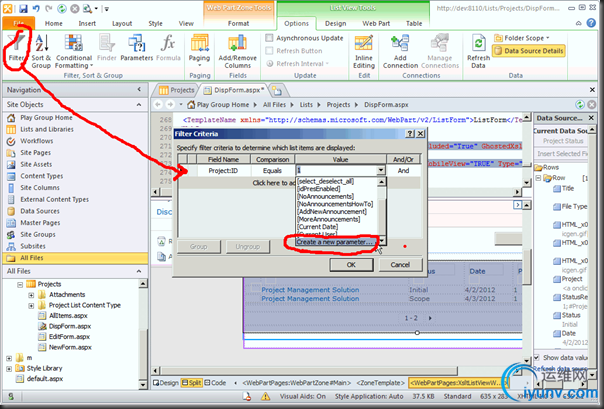Select 'Create a new parameter...' option
This screenshot has height=409, width=604.
337,242
